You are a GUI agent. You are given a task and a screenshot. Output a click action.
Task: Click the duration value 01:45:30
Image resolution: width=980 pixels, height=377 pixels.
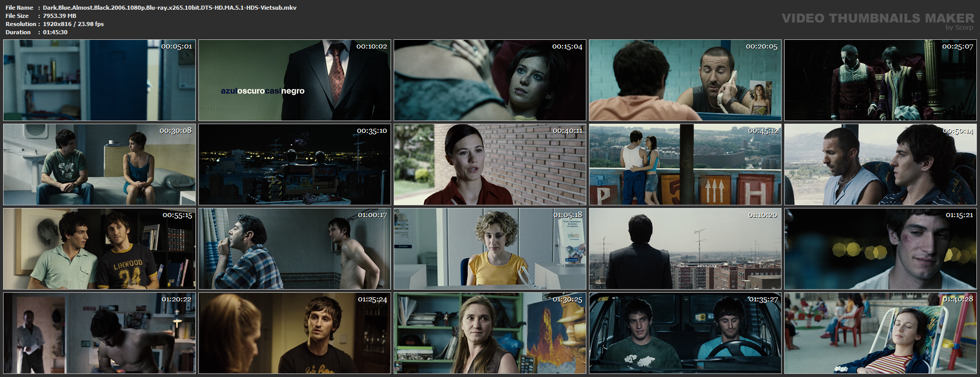pyautogui.click(x=55, y=32)
